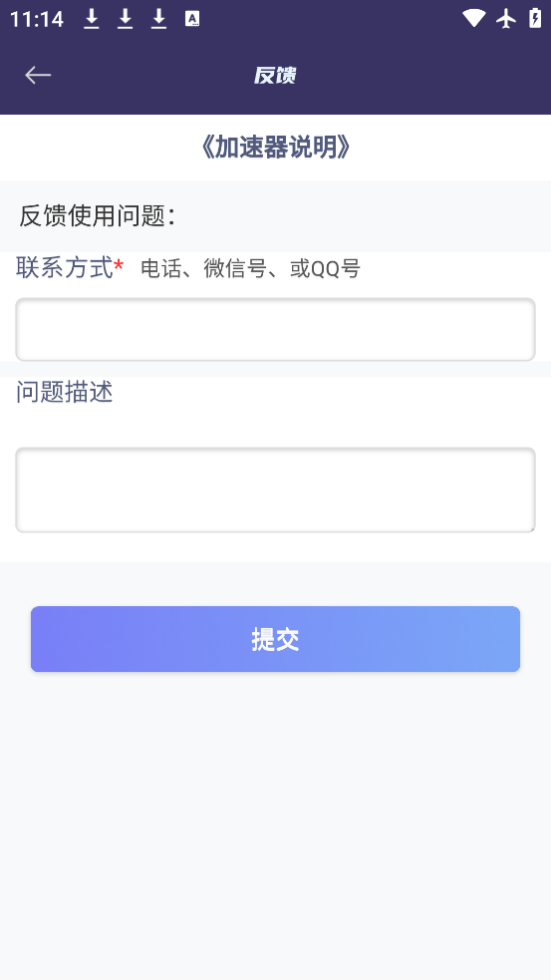The height and width of the screenshot is (980, 551).
Task: Click the text area resize corner handle
Action: click(531, 528)
